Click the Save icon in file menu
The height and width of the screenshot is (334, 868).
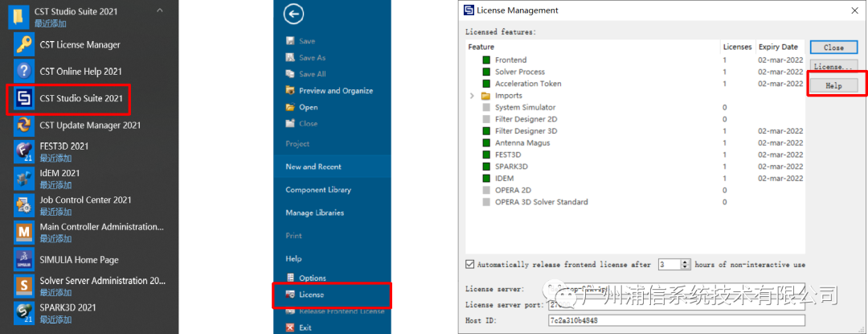pyautogui.click(x=289, y=41)
